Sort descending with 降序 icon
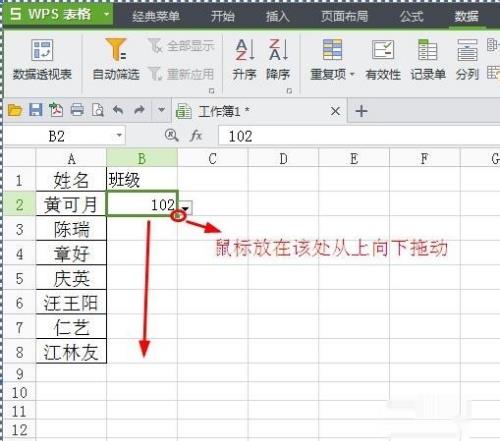The width and height of the screenshot is (500, 441). point(278,59)
